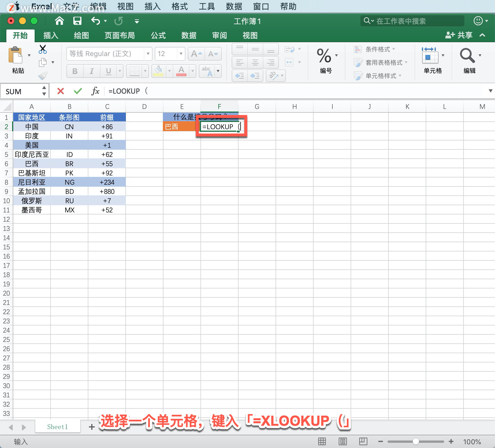Image resolution: width=495 pixels, height=448 pixels.
Task: Switch to the 插入 ribbon tab
Action: click(x=51, y=36)
